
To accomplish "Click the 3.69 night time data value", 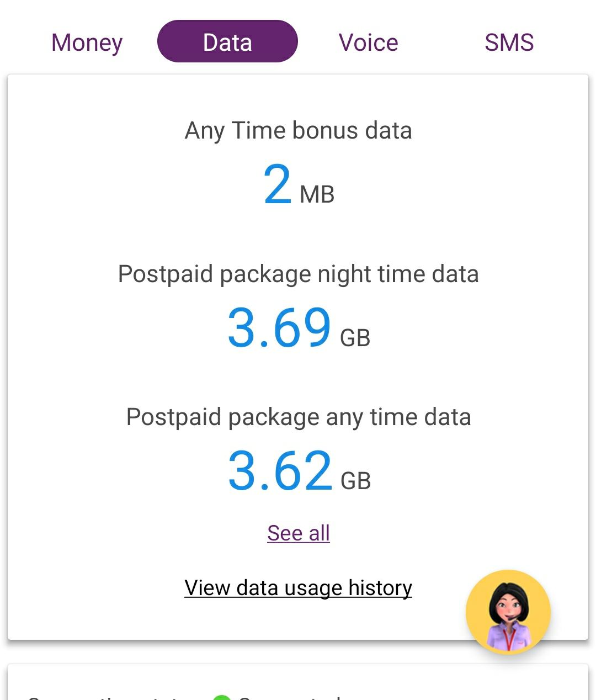I will (x=279, y=328).
